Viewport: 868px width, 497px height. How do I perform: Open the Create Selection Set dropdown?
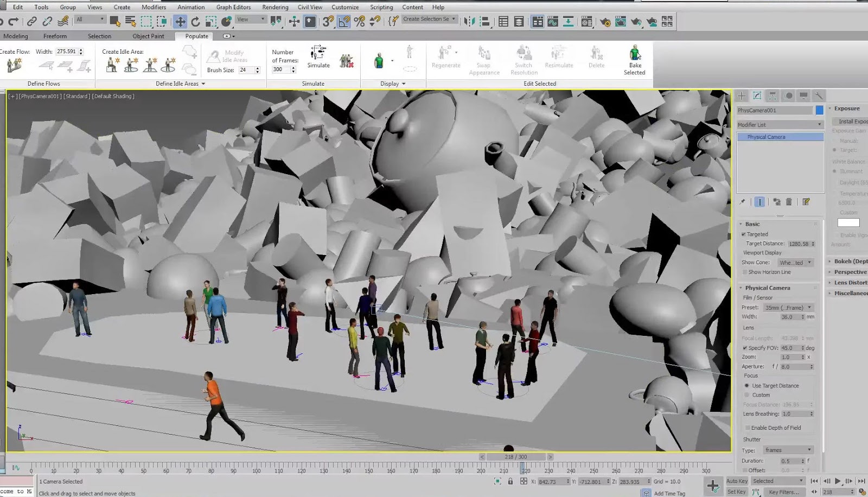(x=429, y=19)
